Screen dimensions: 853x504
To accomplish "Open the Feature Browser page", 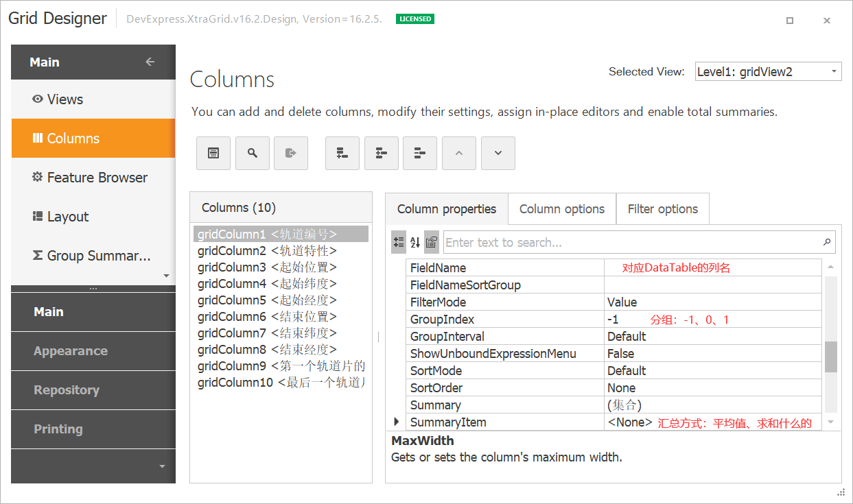I will click(93, 178).
